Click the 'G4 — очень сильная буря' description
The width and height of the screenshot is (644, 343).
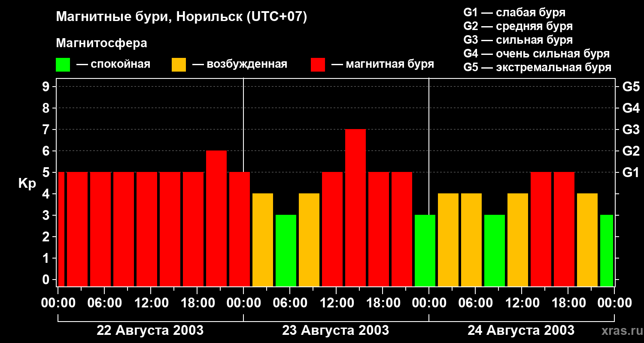(x=536, y=54)
